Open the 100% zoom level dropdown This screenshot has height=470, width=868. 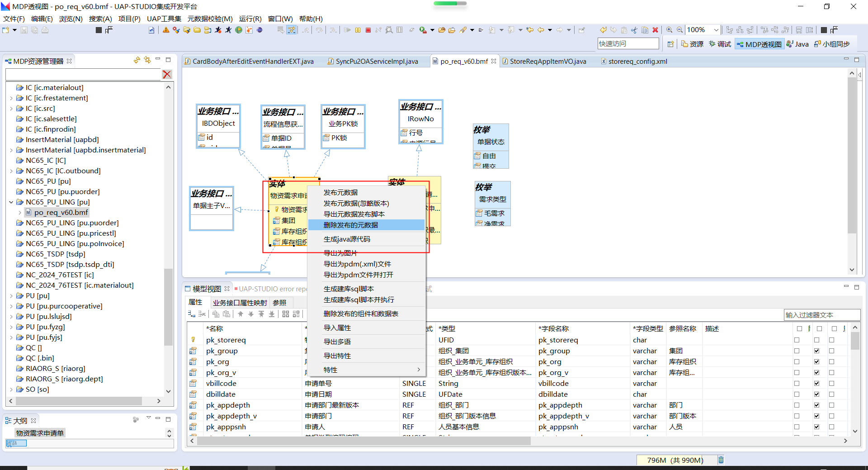pyautogui.click(x=717, y=30)
